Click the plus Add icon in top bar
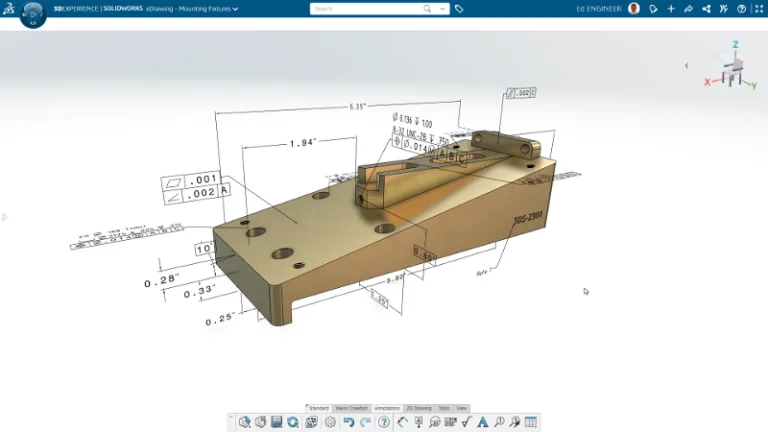Screen dimensions: 768x432 point(671,9)
